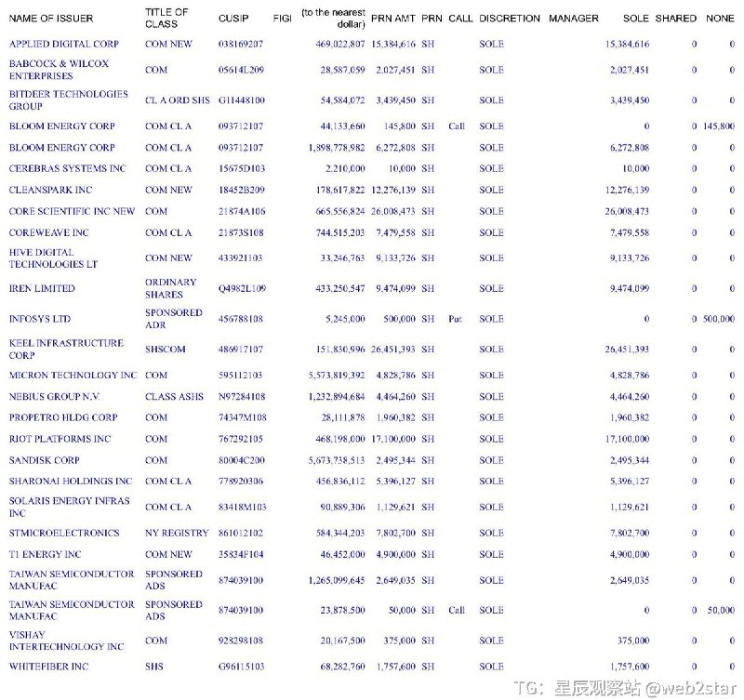Select the IREN LIMITED issuer name
This screenshot has height=700, width=744.
(42, 288)
